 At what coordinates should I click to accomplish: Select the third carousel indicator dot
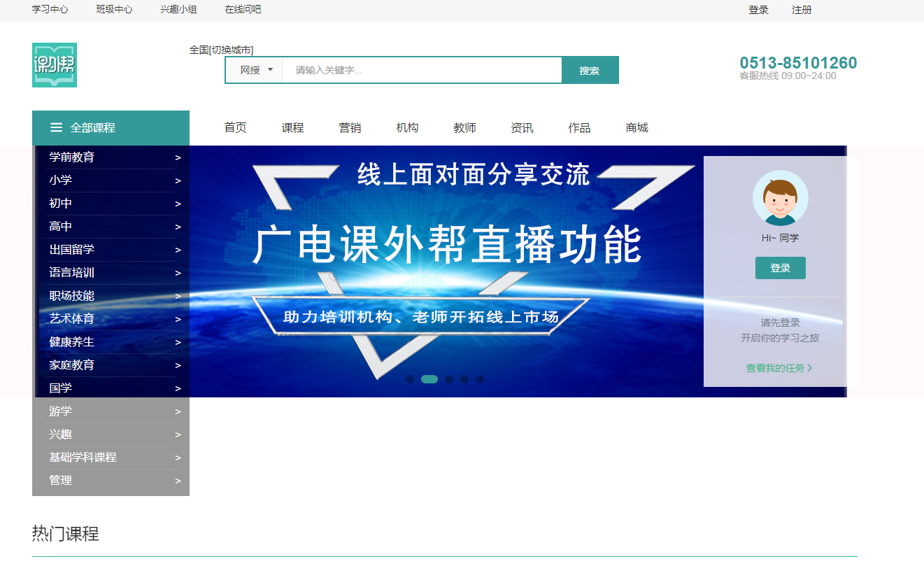(x=449, y=379)
